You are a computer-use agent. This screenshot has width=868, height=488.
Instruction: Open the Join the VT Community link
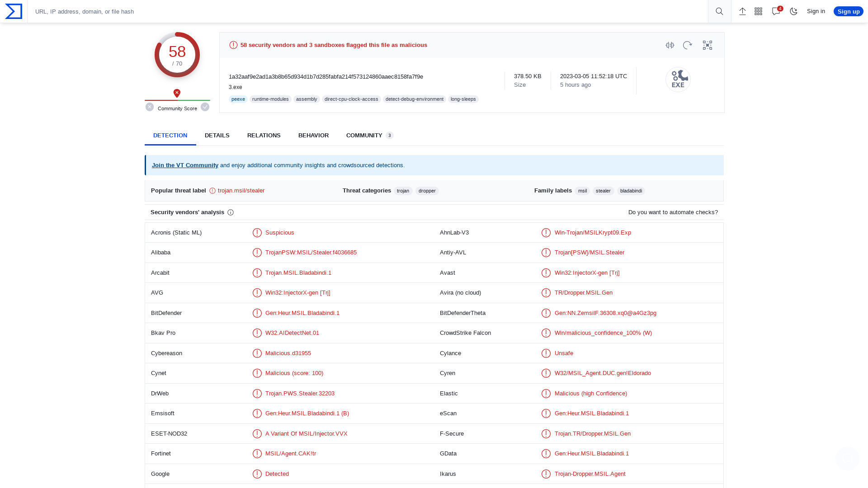tap(185, 165)
